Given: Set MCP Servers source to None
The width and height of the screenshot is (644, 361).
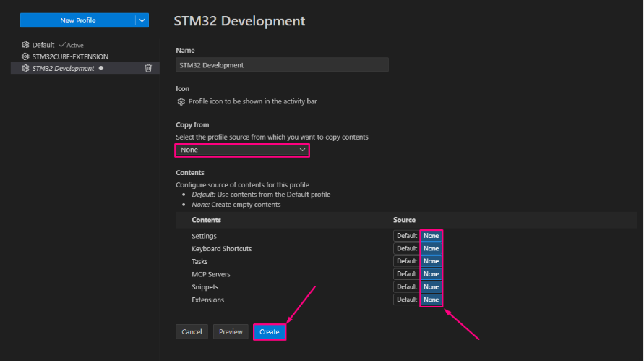Looking at the screenshot, I should click(x=431, y=274).
